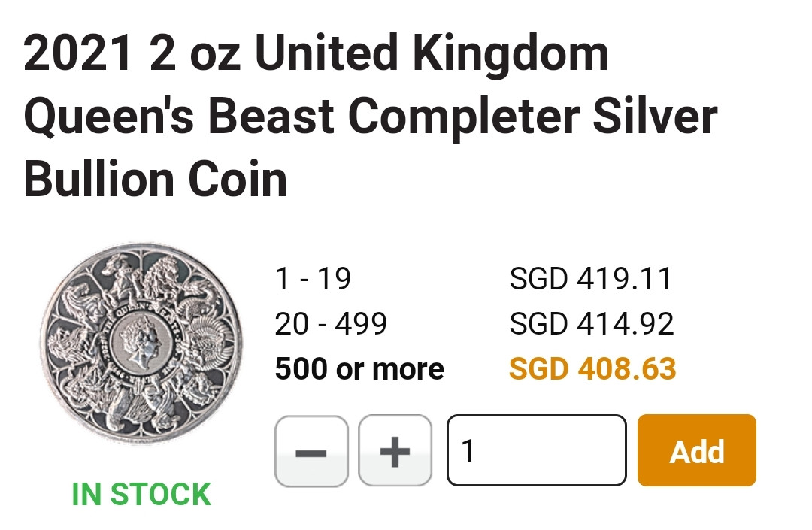
Task: Click the SGD 419.11 price
Action: (x=591, y=280)
